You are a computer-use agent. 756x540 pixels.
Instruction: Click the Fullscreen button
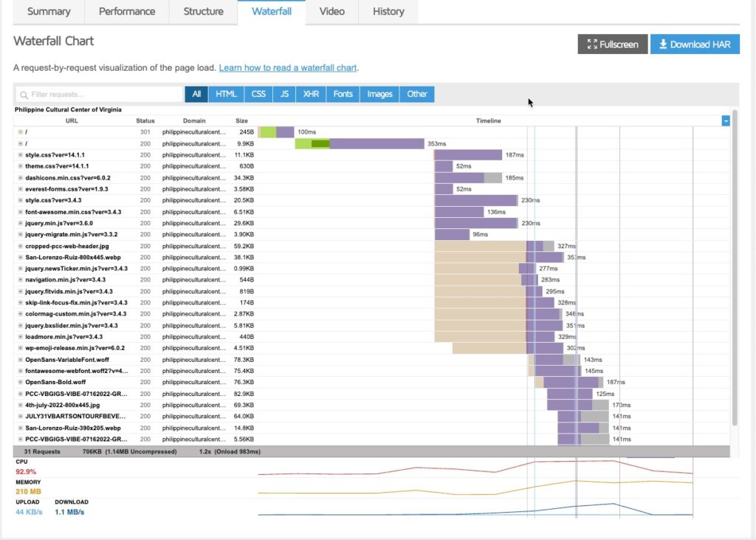click(x=612, y=44)
